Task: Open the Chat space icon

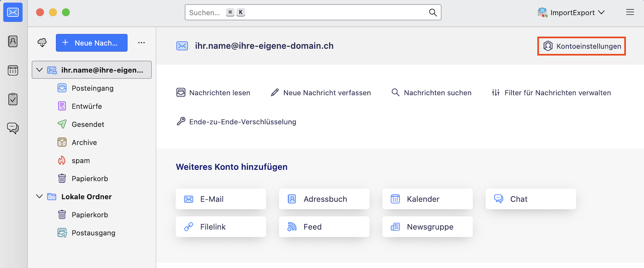Action: 13,128
